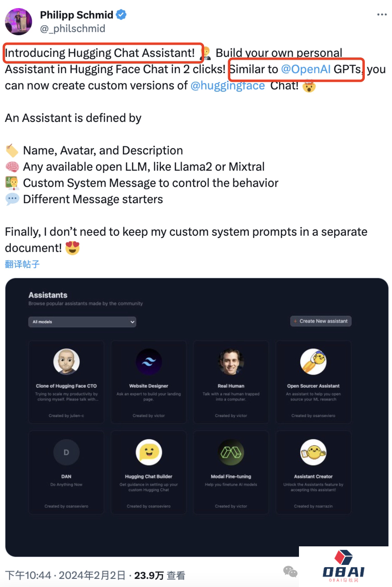Select the Assistant Creator icon
This screenshot has height=587, width=392.
click(x=313, y=452)
